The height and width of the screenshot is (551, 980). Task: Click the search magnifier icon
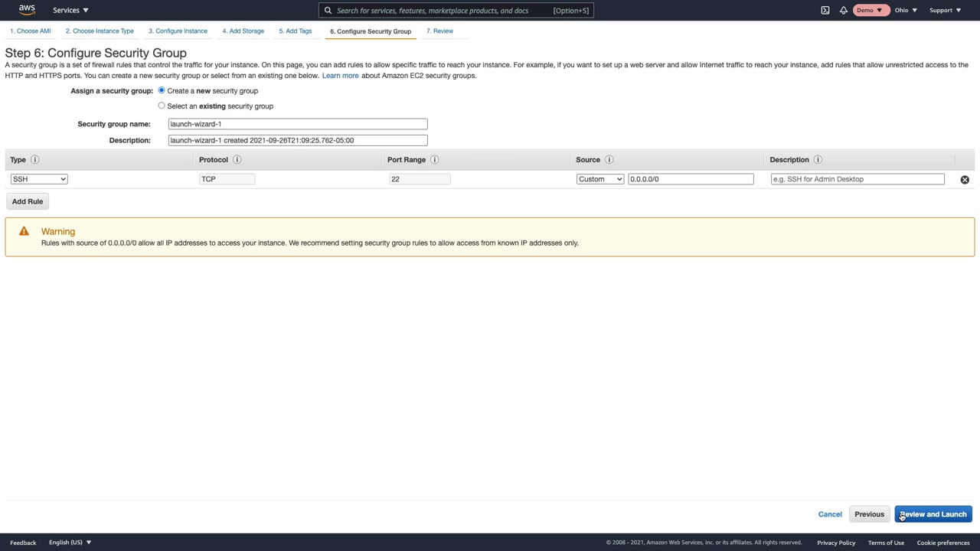(x=328, y=10)
